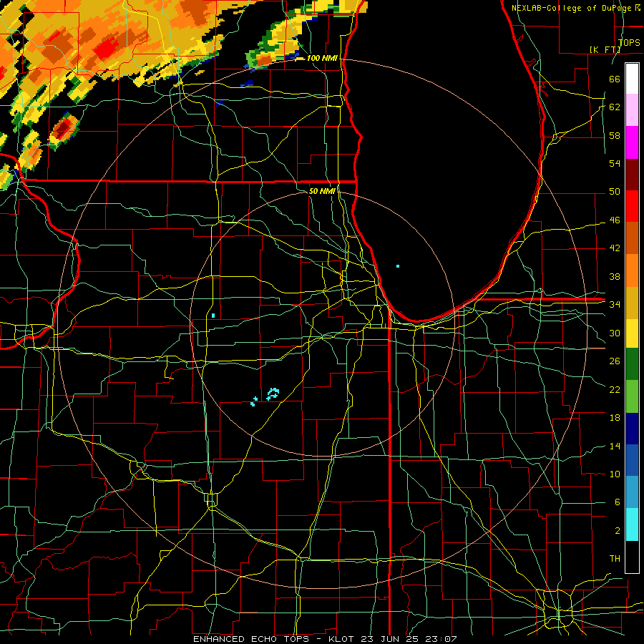Screen dimensions: 644x644
Task: Click the "TOPS" legend heading
Action: pyautogui.click(x=629, y=43)
